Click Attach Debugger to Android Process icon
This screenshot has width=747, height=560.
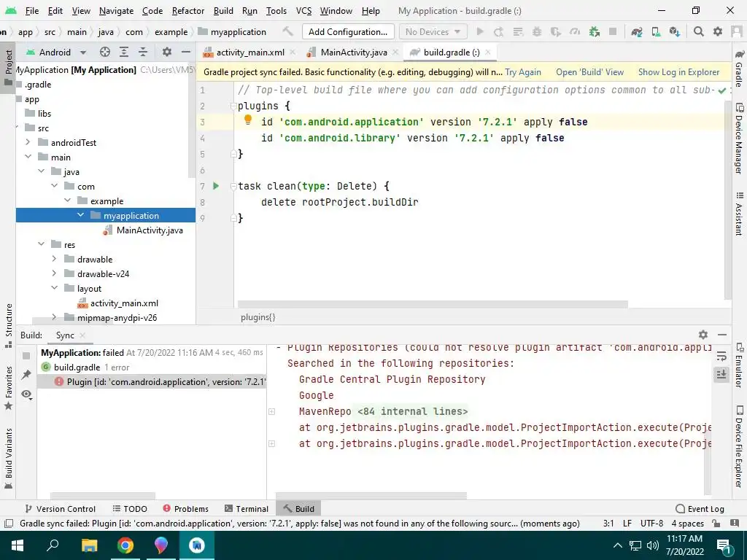[594, 31]
